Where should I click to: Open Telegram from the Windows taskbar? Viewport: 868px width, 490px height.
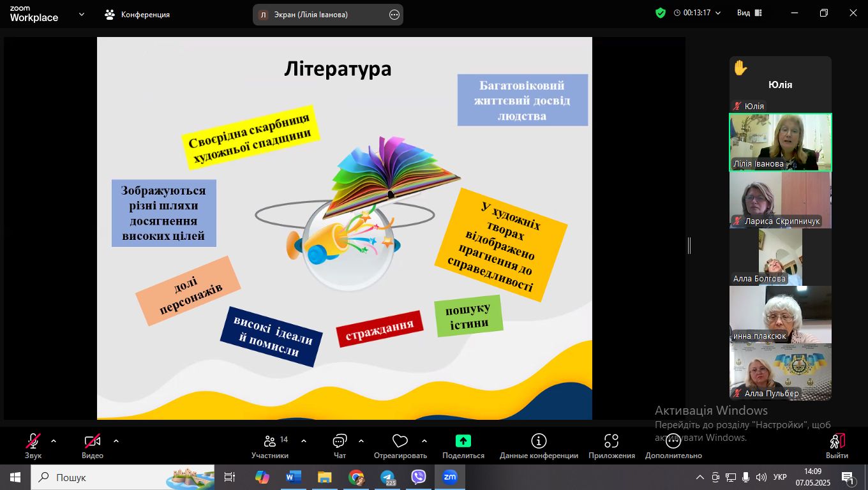point(387,477)
